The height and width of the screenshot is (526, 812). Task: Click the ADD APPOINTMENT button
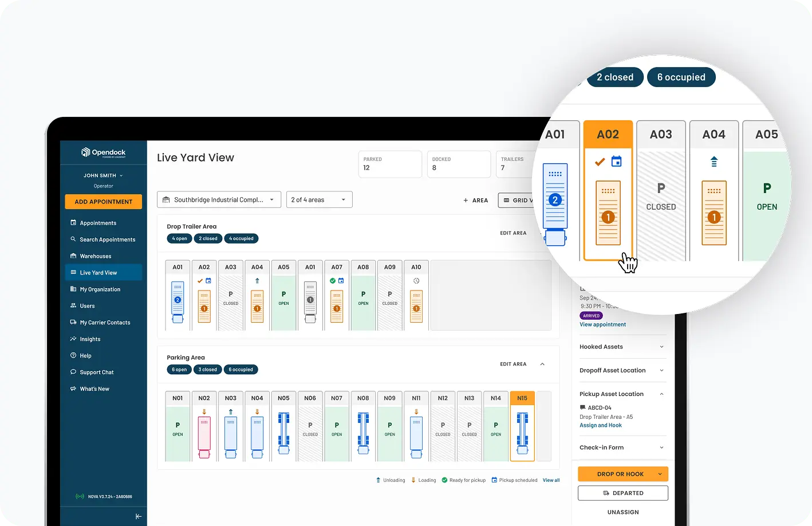(104, 202)
